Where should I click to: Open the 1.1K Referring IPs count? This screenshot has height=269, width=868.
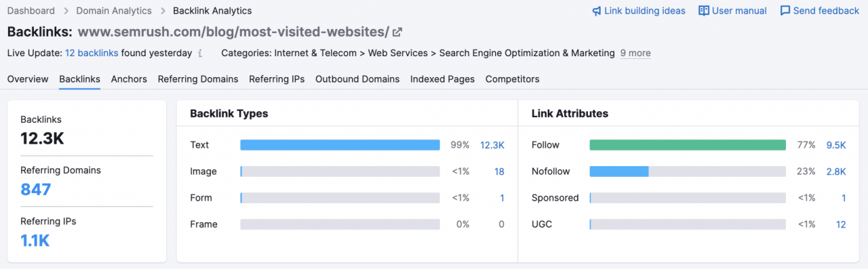coord(35,241)
